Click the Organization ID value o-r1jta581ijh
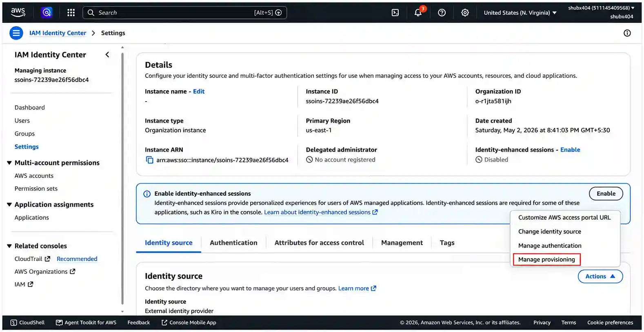 (x=493, y=101)
